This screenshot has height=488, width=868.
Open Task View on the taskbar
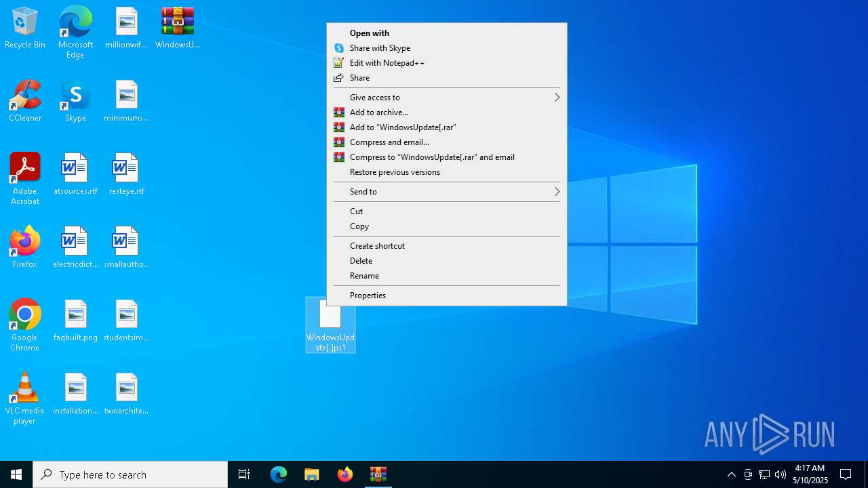pos(244,474)
